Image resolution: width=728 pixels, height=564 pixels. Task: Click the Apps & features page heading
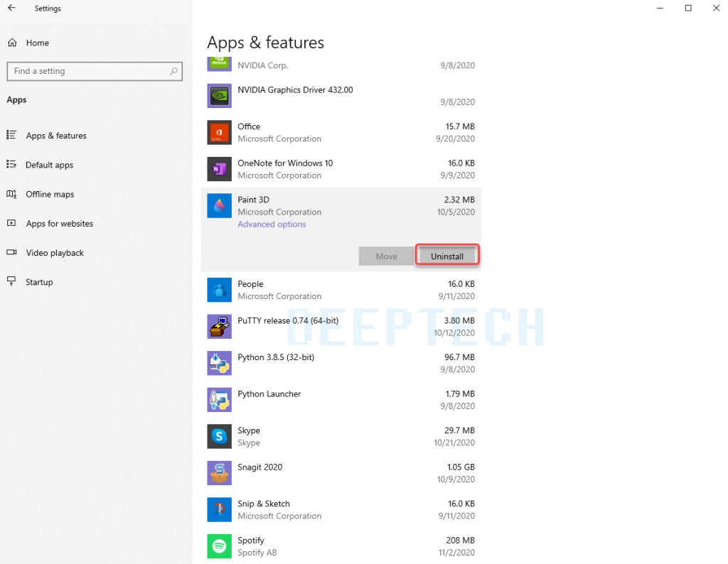point(266,43)
